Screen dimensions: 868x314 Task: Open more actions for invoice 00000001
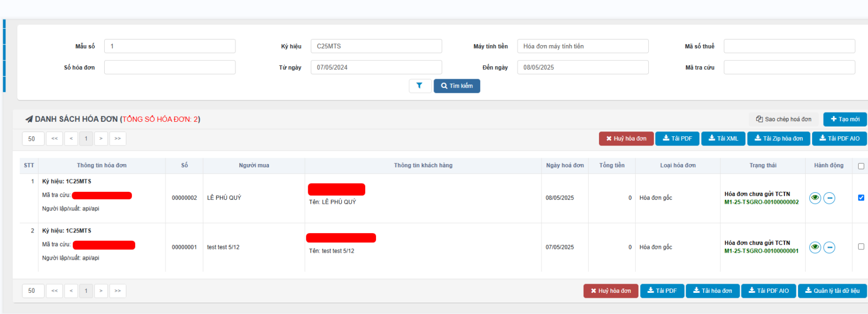click(829, 248)
